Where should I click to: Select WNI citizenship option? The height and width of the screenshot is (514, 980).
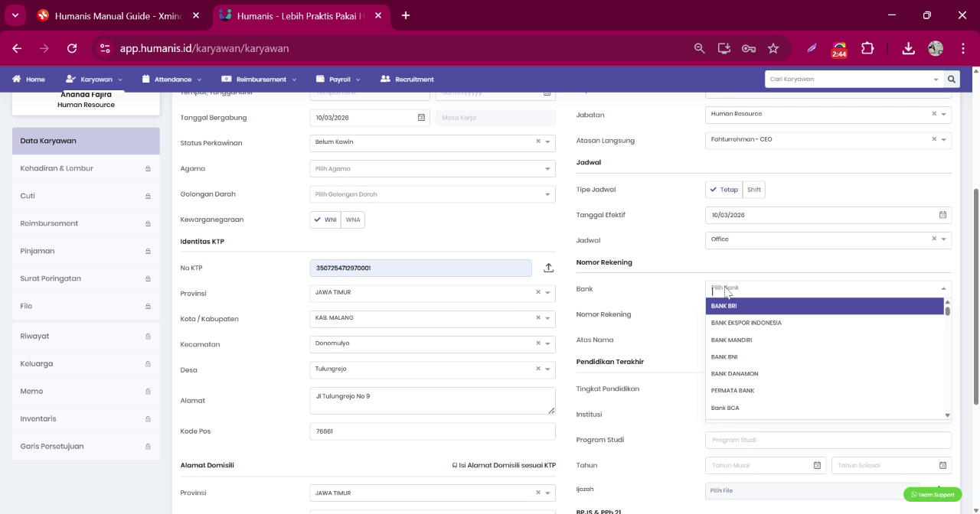click(x=325, y=220)
